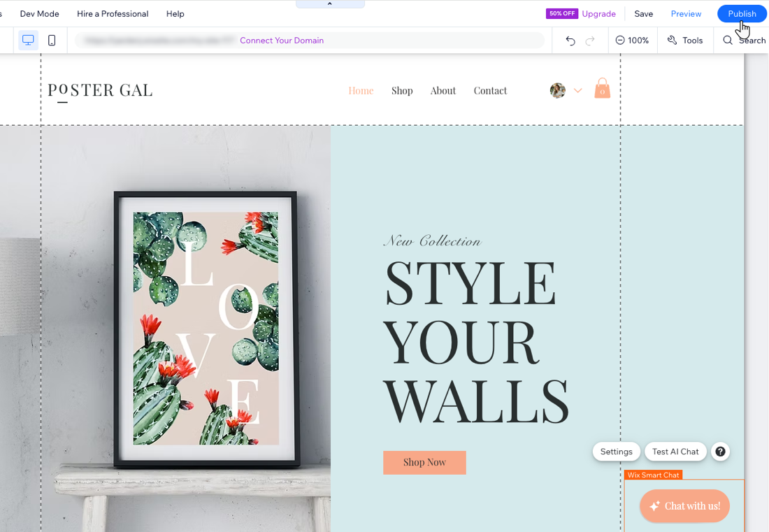769x532 pixels.
Task: Click the redo arrow icon
Action: 590,41
